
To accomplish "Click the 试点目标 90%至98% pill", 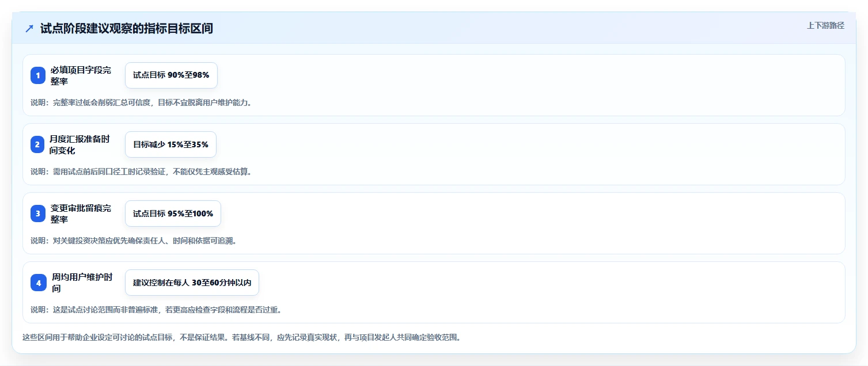I will pyautogui.click(x=171, y=75).
